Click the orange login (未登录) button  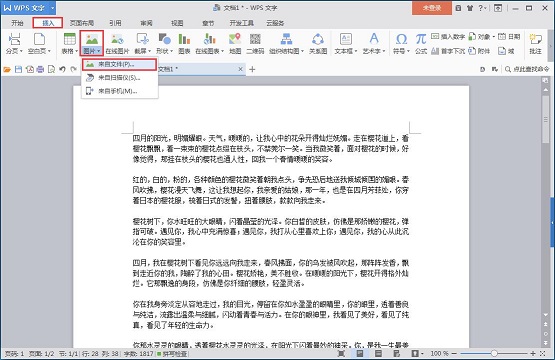pyautogui.click(x=431, y=8)
